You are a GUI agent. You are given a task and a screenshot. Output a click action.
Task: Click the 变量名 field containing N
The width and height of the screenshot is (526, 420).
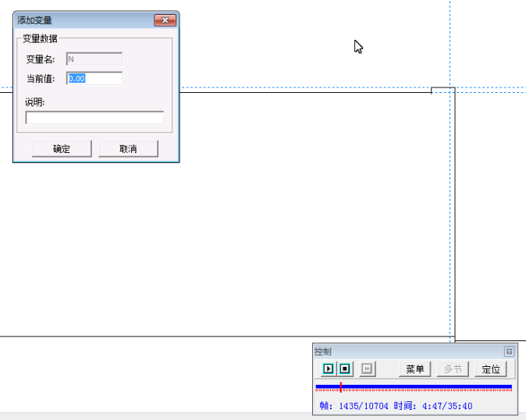pos(94,59)
